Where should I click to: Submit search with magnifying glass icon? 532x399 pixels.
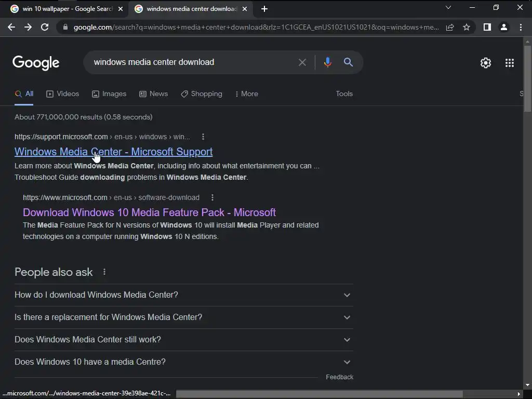348,62
